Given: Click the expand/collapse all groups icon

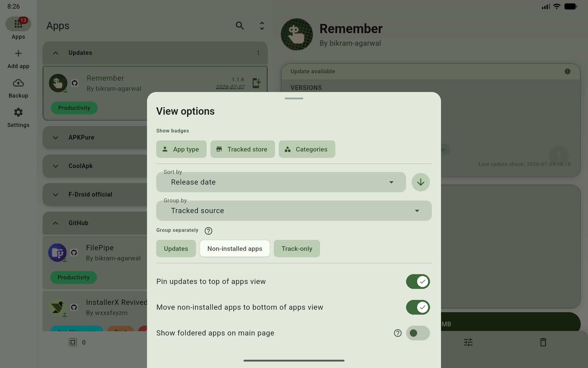Looking at the screenshot, I should [x=262, y=26].
